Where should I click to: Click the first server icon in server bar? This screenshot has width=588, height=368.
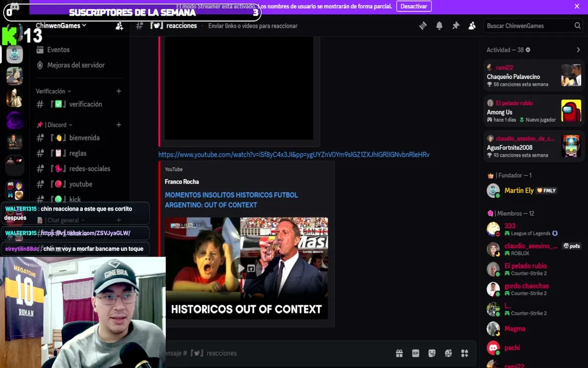click(x=15, y=55)
